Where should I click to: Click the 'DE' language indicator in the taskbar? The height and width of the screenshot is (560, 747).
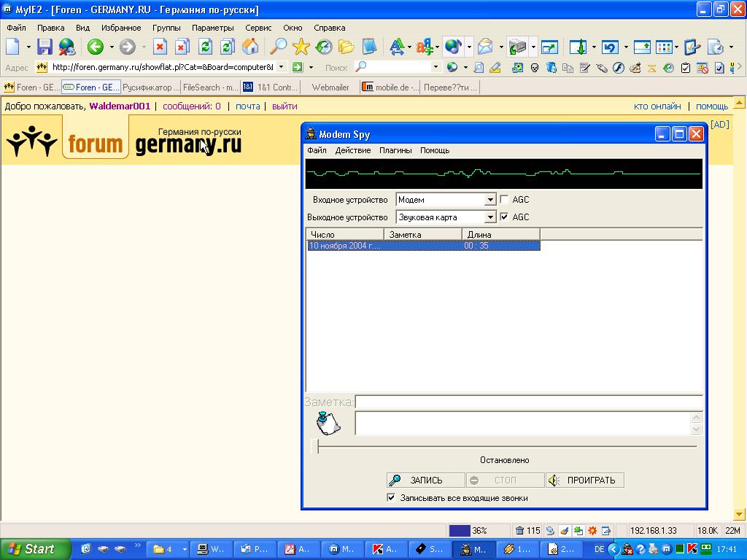click(x=600, y=549)
